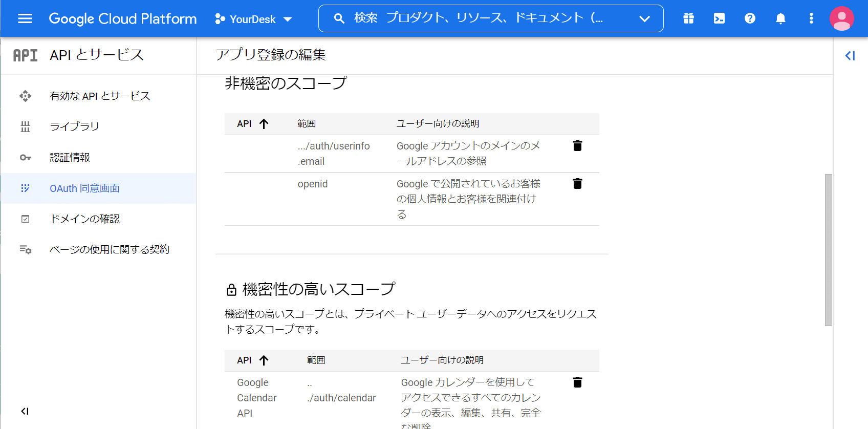
Task: Toggle the right info panel chevron
Action: [850, 55]
